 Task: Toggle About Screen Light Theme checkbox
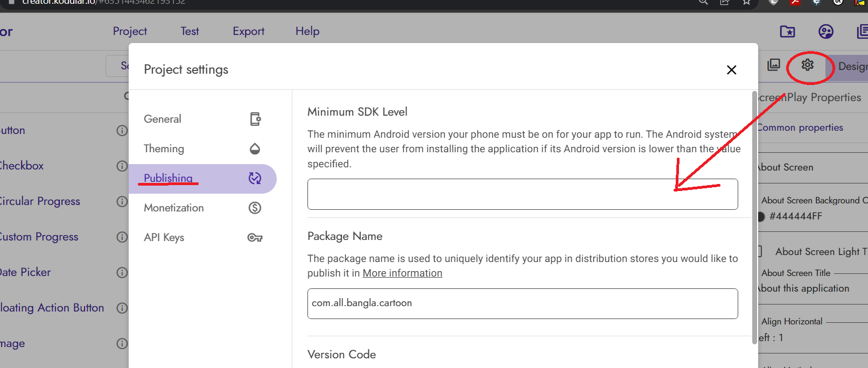click(x=760, y=251)
